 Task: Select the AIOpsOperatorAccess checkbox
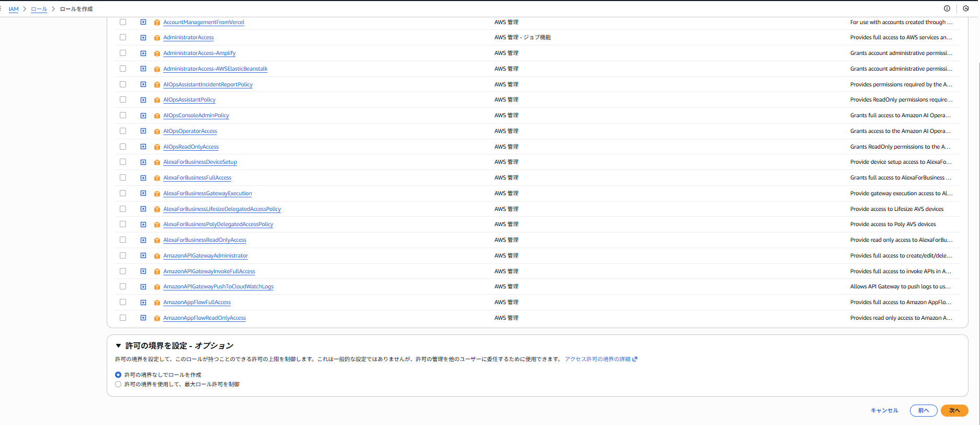123,131
